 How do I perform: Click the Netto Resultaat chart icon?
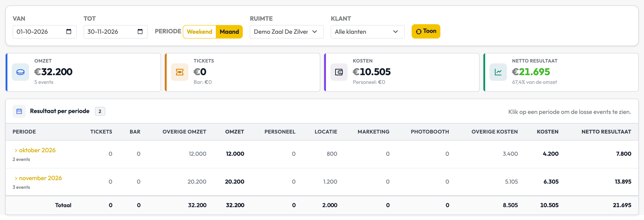(x=498, y=72)
